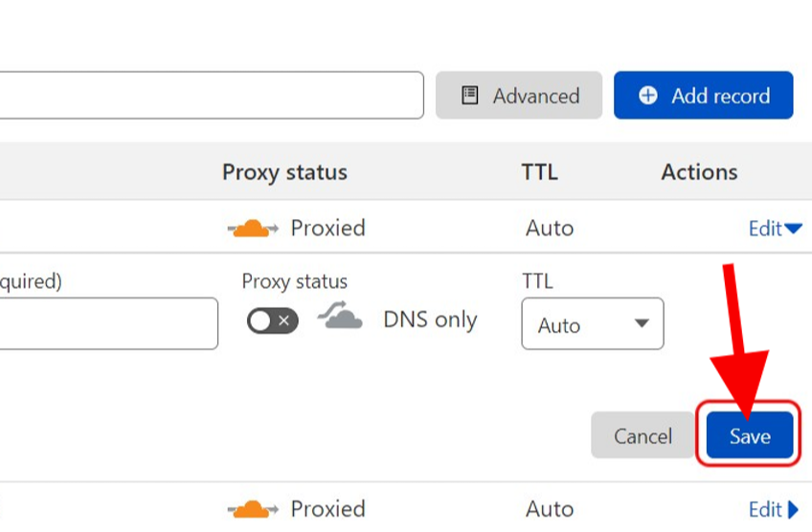Click the Actions column header
The image size is (812, 532).
point(699,172)
